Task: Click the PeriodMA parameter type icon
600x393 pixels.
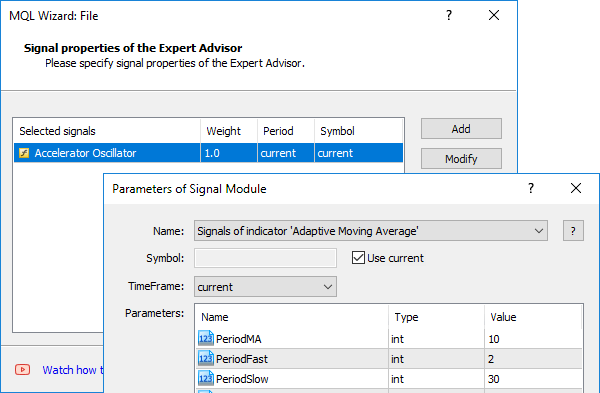Action: point(206,338)
